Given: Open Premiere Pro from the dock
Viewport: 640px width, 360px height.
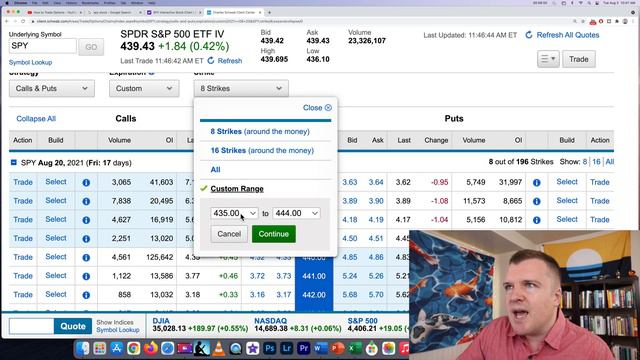Looking at the screenshot, I should (x=304, y=348).
